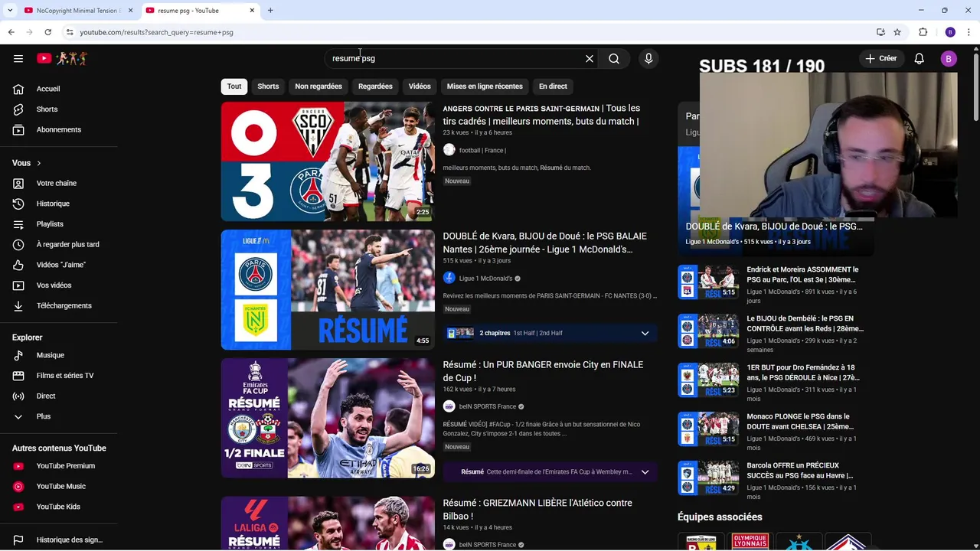Expand the Vous section chevron
Viewport: 980px width, 551px height.
38,163
